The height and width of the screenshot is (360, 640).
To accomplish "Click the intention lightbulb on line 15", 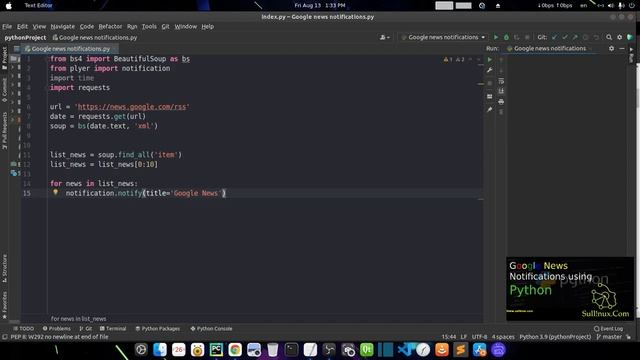I will (x=56, y=192).
